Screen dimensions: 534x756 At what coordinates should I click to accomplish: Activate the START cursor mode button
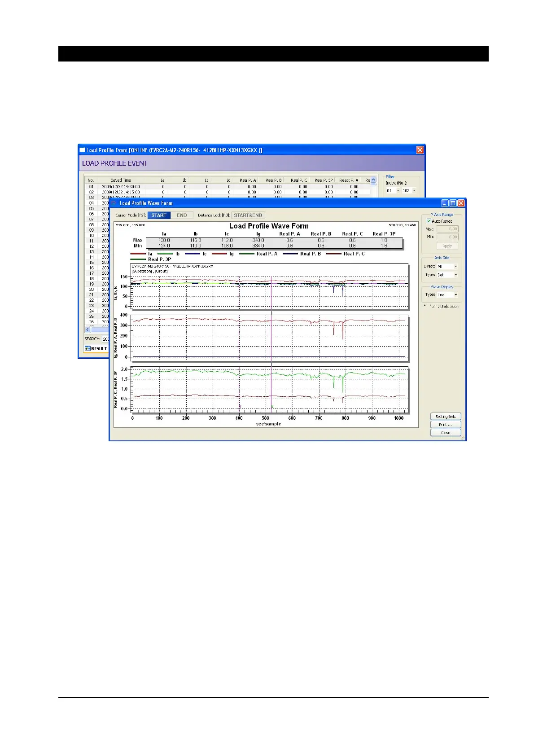[159, 215]
